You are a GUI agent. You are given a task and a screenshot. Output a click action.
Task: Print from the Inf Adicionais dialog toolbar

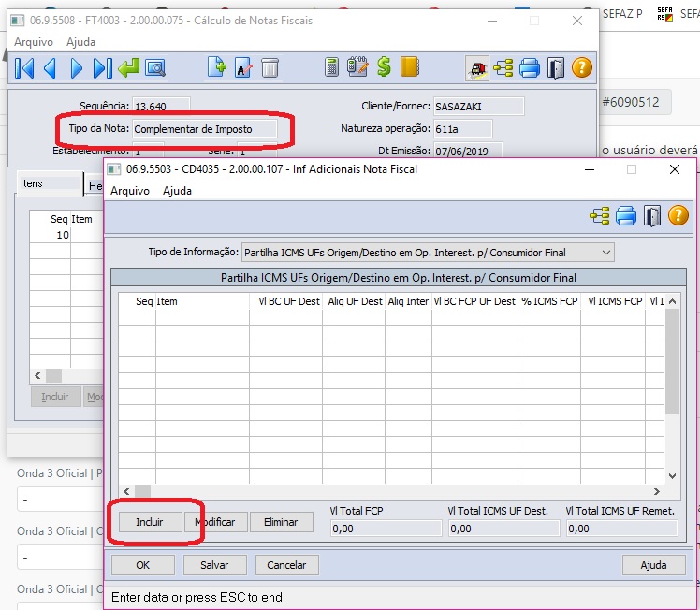point(626,216)
